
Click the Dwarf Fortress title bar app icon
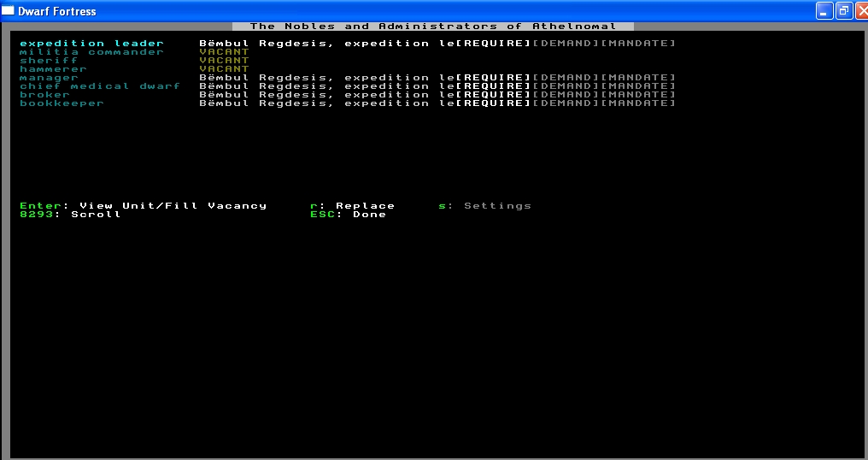point(8,10)
